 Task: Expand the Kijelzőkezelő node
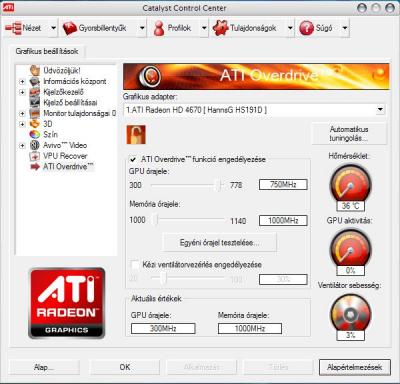click(22, 92)
